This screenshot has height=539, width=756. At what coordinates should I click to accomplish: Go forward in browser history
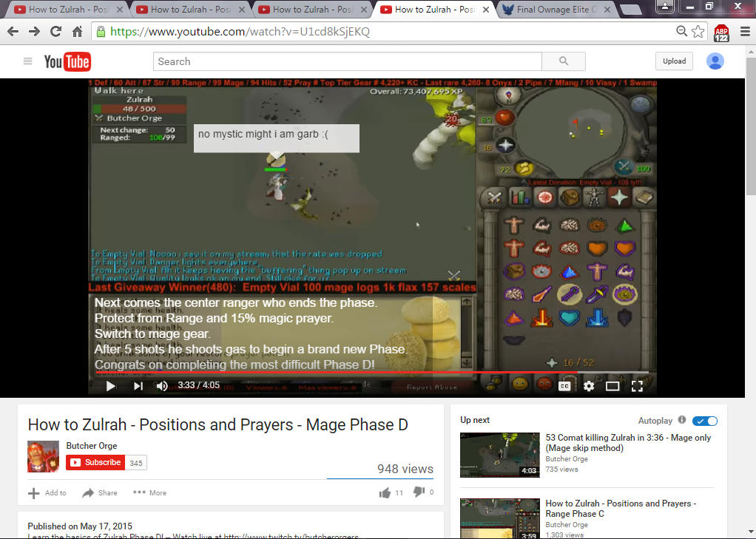[x=34, y=32]
